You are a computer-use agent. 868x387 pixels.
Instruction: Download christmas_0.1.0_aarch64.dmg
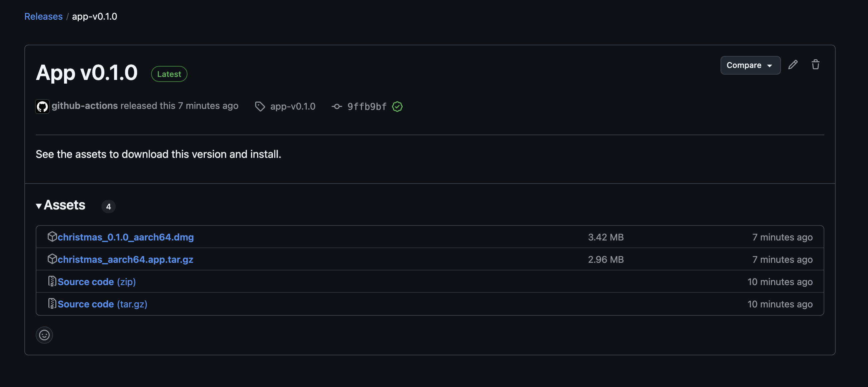[x=126, y=237]
